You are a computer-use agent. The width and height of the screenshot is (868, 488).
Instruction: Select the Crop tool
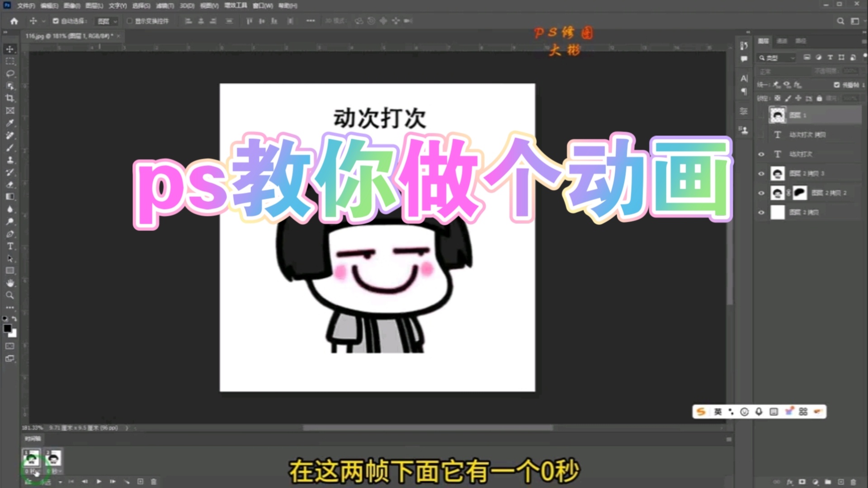pos(10,98)
